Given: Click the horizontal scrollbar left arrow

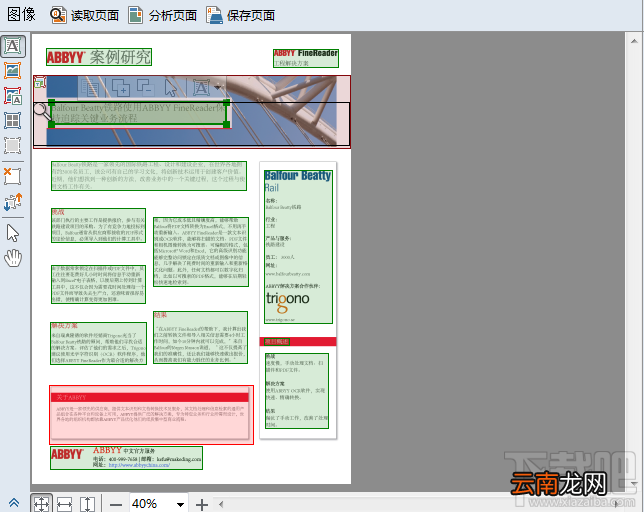Looking at the screenshot, I should click(x=221, y=504).
